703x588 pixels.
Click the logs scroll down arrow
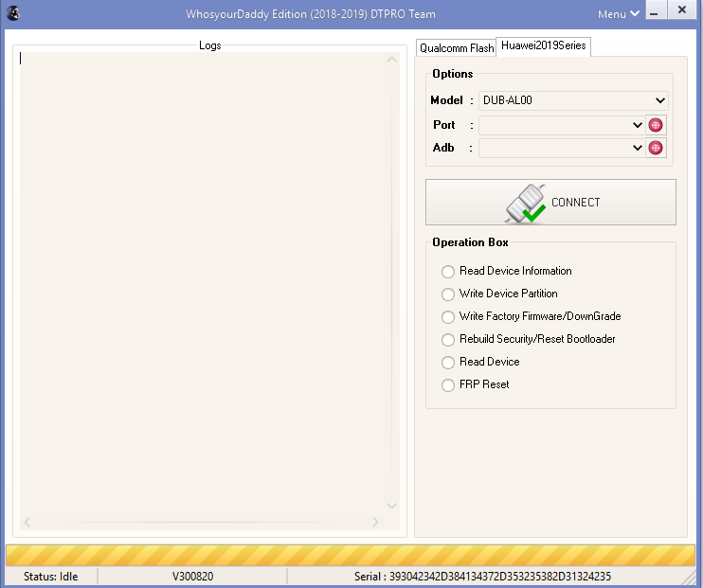pos(392,506)
